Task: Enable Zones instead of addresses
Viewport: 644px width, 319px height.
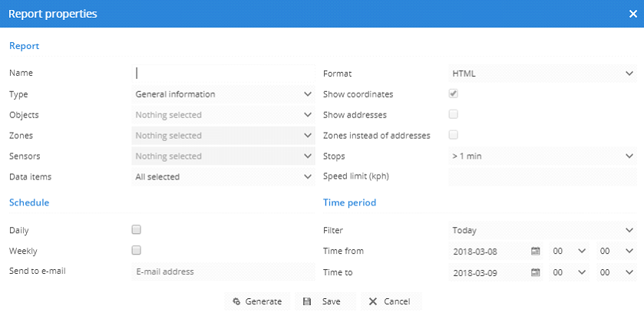Action: (x=454, y=135)
